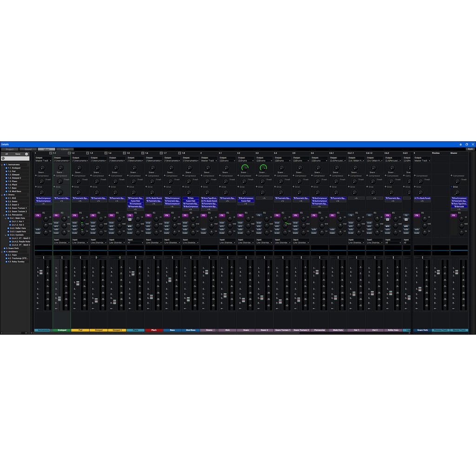
Task: Enable the greyed-out FX button on Snare 2 strip
Action: (x=258, y=215)
